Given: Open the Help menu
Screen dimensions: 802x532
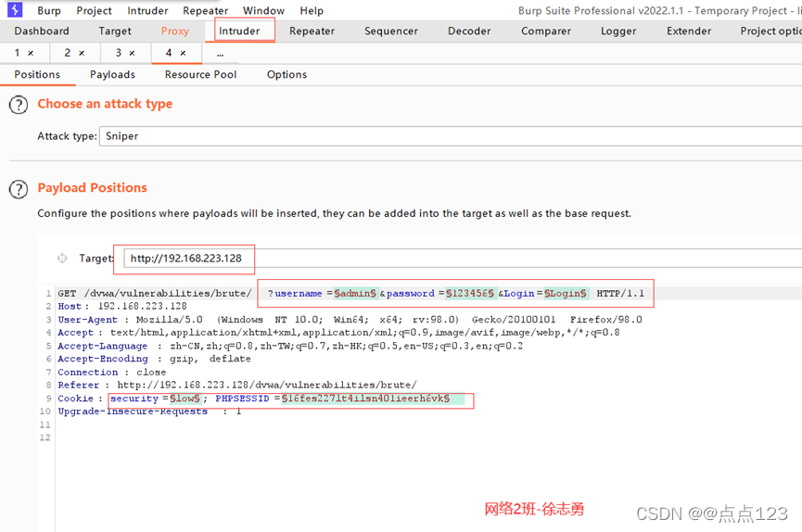Looking at the screenshot, I should pyautogui.click(x=312, y=11).
